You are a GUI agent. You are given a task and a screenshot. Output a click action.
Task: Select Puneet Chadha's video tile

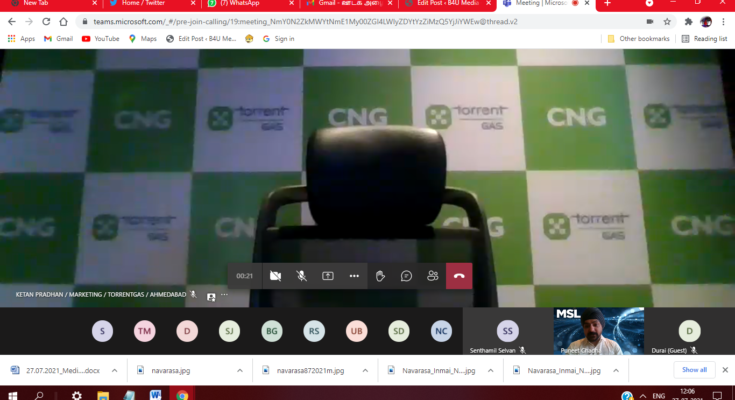click(599, 331)
